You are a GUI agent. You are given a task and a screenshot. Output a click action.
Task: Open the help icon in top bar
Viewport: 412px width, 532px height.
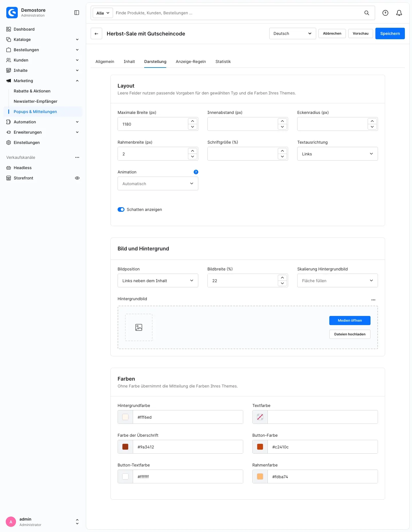(385, 13)
